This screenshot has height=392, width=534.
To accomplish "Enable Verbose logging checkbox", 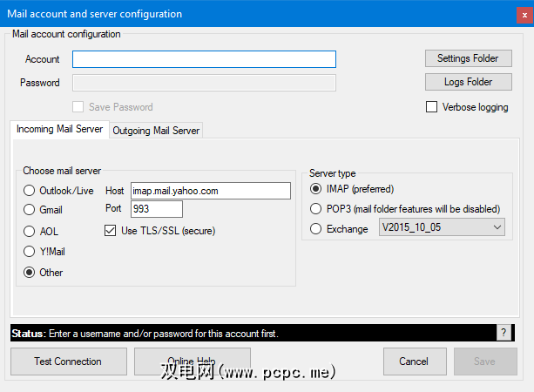I will tap(431, 107).
